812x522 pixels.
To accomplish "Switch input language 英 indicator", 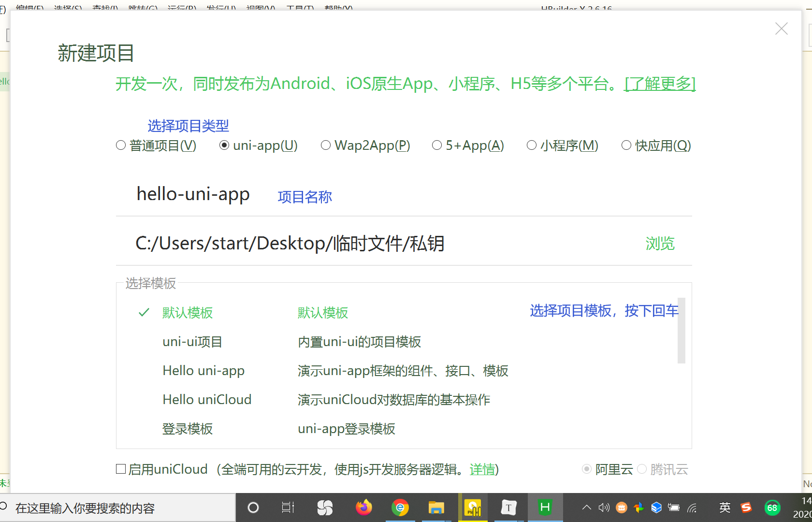I will 725,507.
